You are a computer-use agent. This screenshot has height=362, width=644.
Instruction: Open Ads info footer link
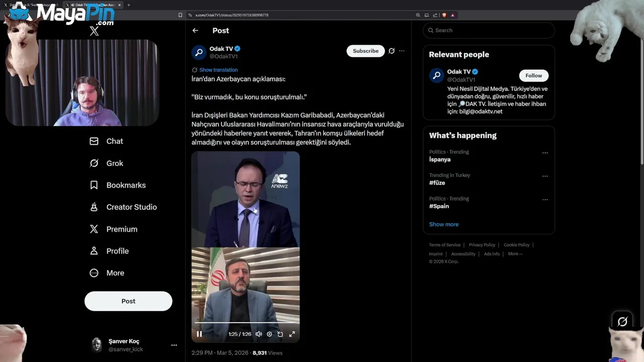coord(492,254)
